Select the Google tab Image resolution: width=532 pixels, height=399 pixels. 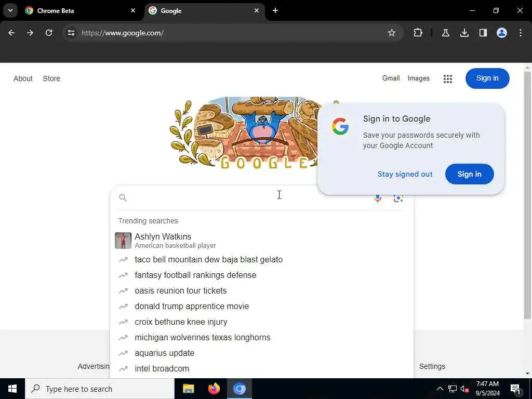coord(205,10)
